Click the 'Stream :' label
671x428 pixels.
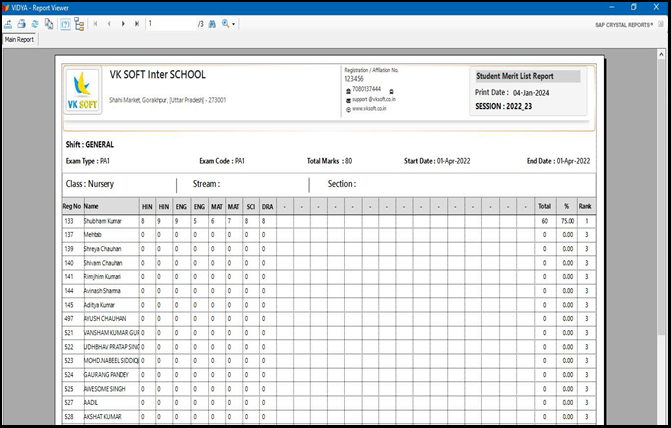pyautogui.click(x=206, y=184)
